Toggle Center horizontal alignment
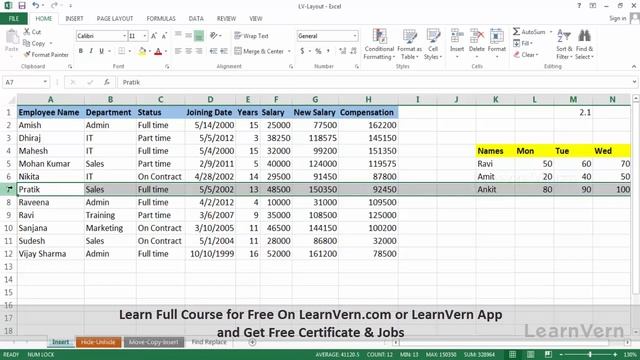640x360 pixels. tap(189, 51)
